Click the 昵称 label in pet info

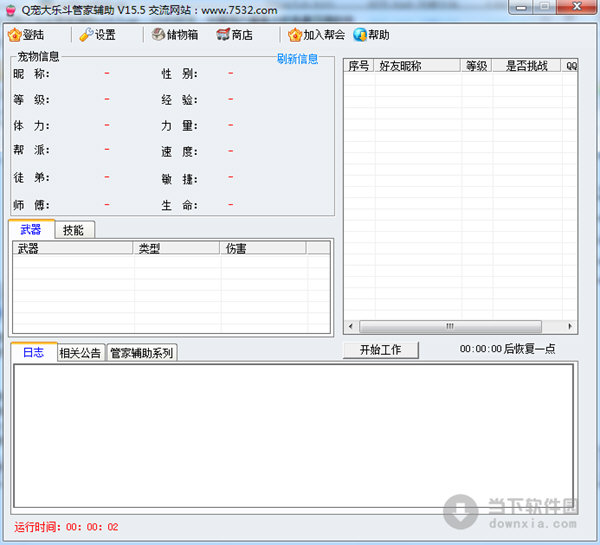[31, 73]
